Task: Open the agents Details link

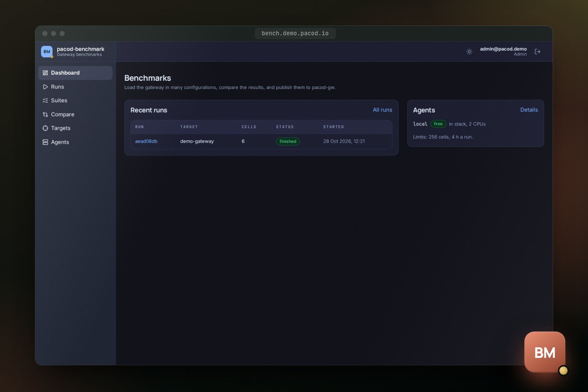Action: click(x=529, y=110)
